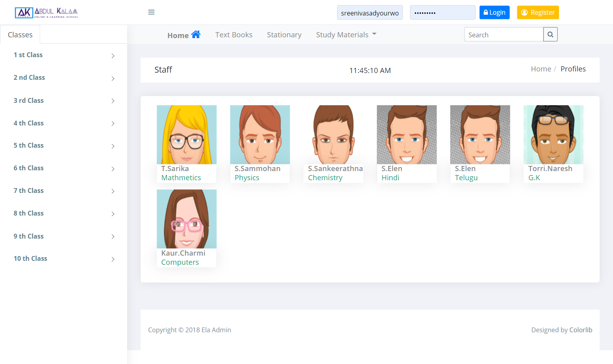Click Kaur.Charmi's profile photo
The image size is (613, 364).
coord(187,219)
